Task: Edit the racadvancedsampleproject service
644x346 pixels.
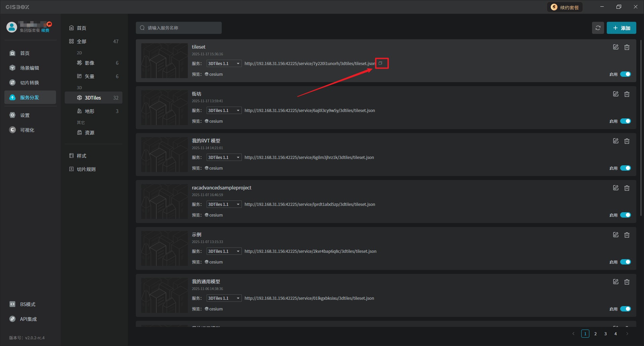Action: 615,188
